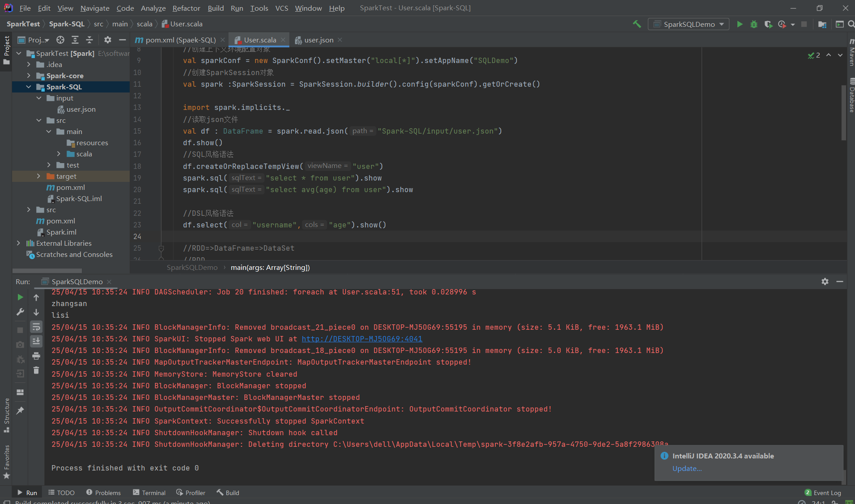Go to previous highlighted problem arrow
The height and width of the screenshot is (504, 855).
pos(829,55)
